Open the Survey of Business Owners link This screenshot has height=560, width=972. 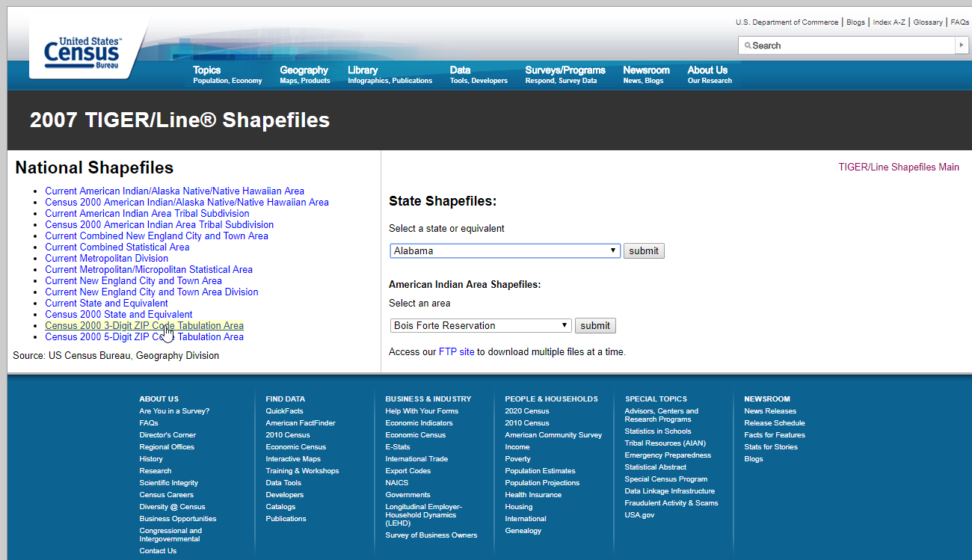(x=431, y=535)
